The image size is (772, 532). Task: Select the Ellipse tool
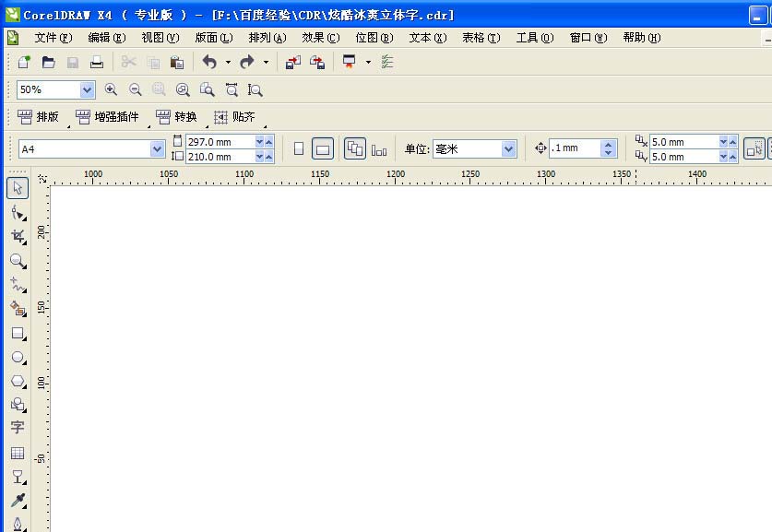18,358
